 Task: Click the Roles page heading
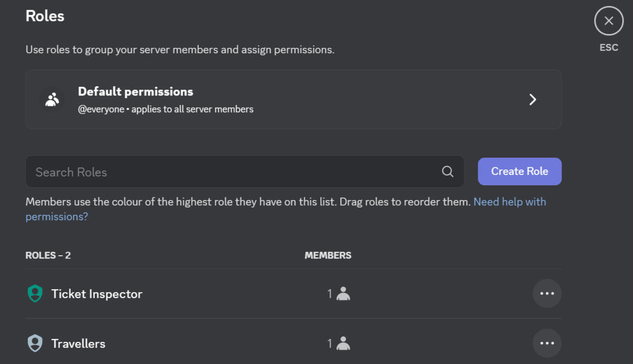[45, 16]
